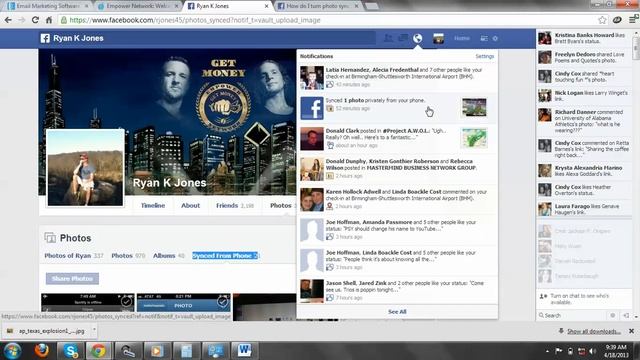Open the Photos profile tab
Screen dimensions: 640x360
pyautogui.click(x=281, y=205)
